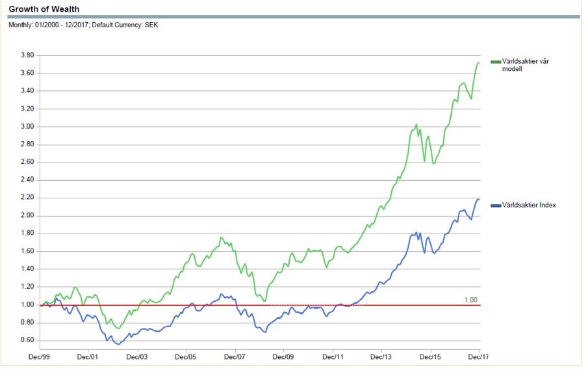Click the Monthly date range subtitle text

[x=83, y=25]
